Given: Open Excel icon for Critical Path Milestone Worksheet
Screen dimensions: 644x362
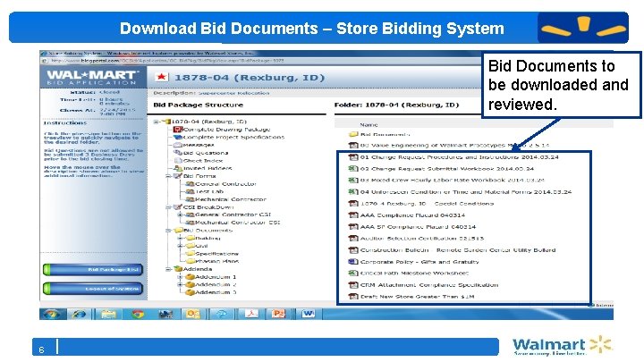Looking at the screenshot, I should tap(353, 273).
